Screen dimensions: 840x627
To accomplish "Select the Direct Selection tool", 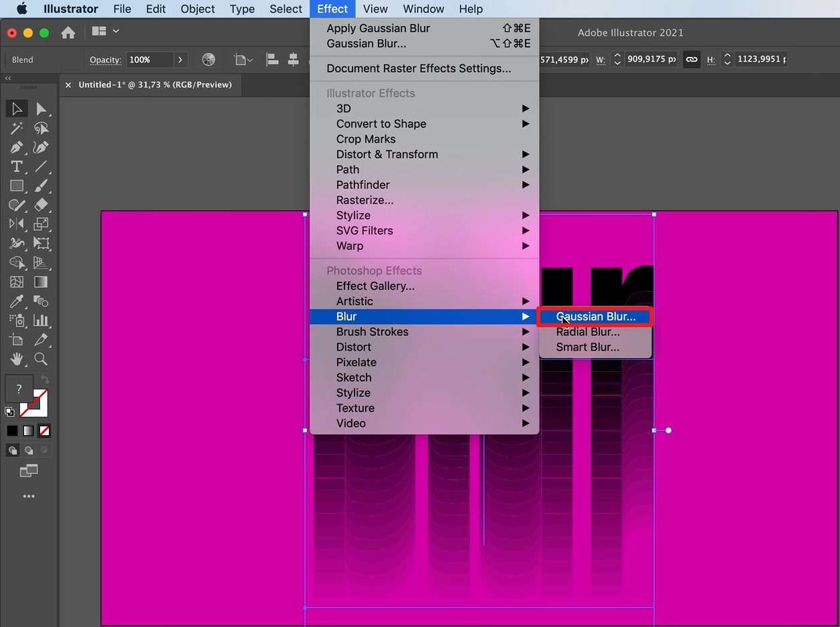I will [x=41, y=108].
